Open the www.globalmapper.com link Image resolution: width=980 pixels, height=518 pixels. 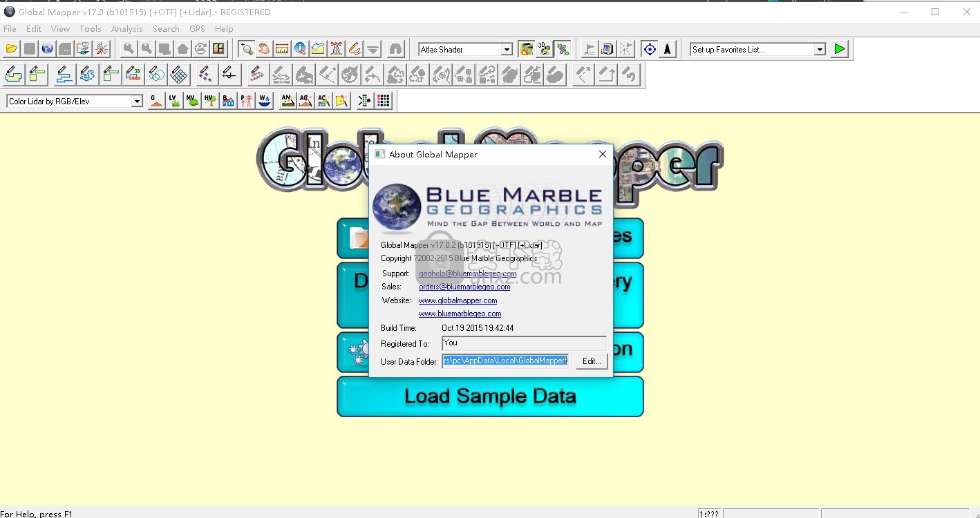pyautogui.click(x=458, y=300)
